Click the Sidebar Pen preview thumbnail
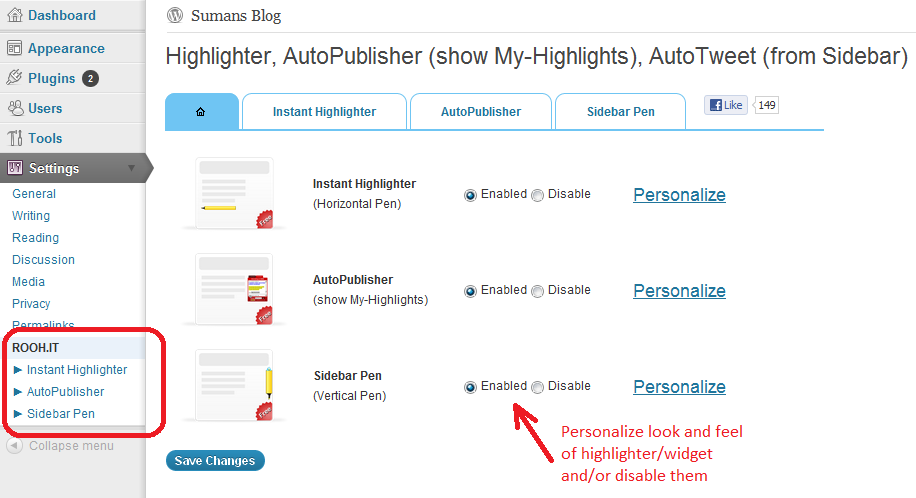Viewport: 916px width, 498px height. pyautogui.click(x=234, y=386)
